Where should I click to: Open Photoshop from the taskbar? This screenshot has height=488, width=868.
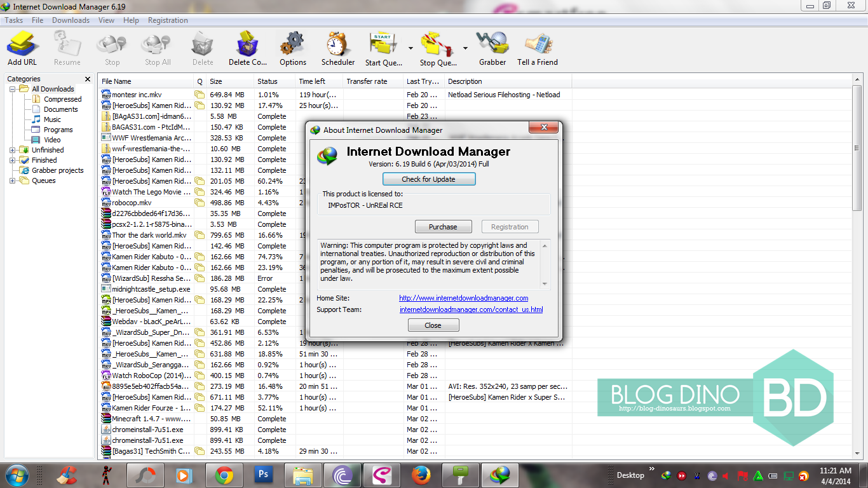point(262,475)
